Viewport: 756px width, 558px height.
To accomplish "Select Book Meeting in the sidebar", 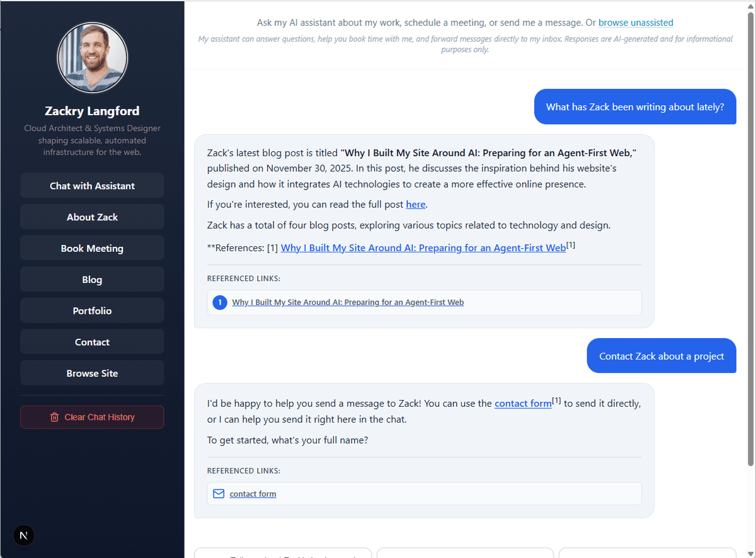I will [92, 248].
